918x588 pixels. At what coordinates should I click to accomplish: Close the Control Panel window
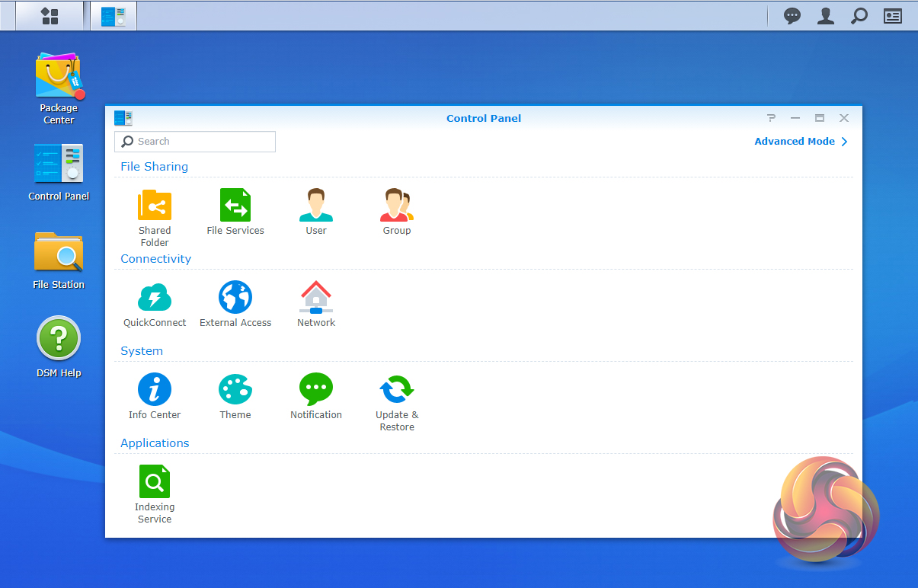click(x=844, y=118)
